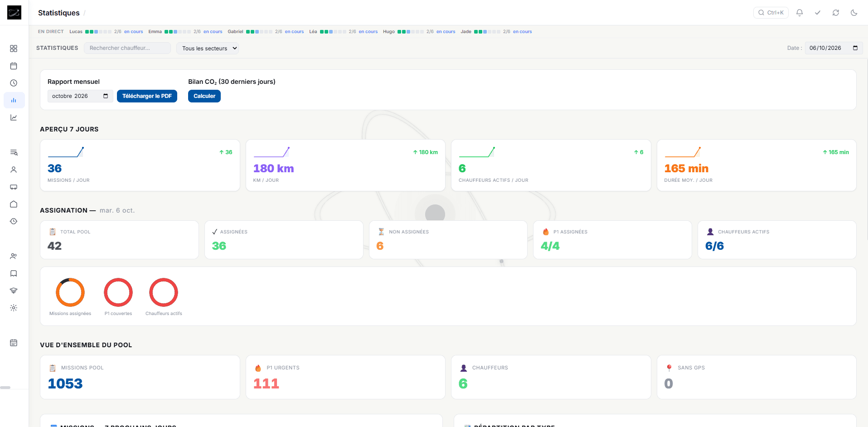Image resolution: width=868 pixels, height=427 pixels.
Task: Open the notifications bell icon
Action: (800, 13)
